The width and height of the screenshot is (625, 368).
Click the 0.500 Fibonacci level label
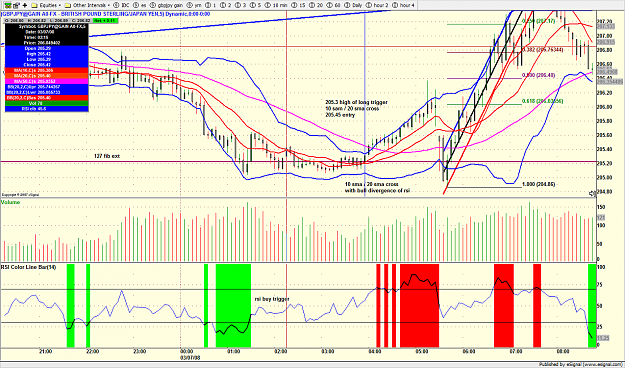coord(538,75)
